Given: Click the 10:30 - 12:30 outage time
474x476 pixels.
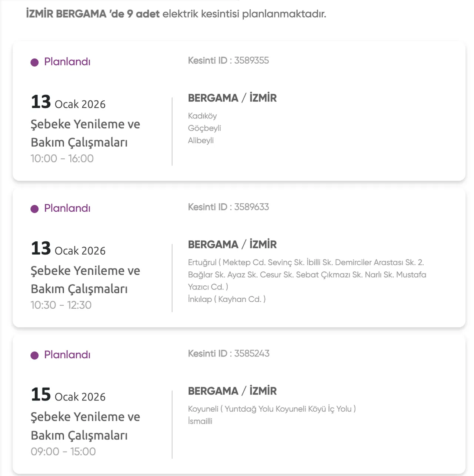Looking at the screenshot, I should (61, 305).
